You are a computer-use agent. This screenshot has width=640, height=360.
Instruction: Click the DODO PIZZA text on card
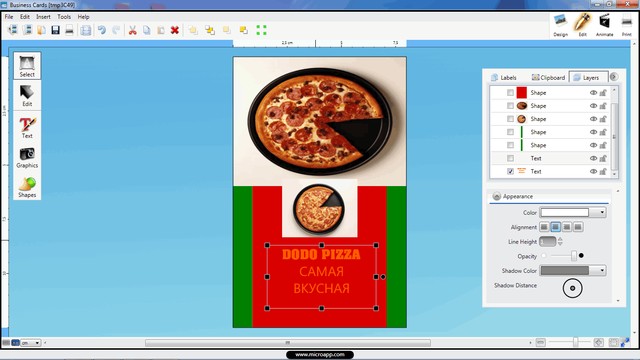coord(321,254)
